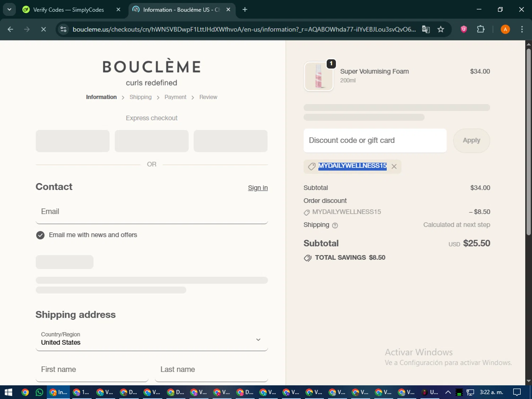This screenshot has height=399, width=532.
Task: Click the highlighted MYDAILYWELLNESS15 code text
Action: tap(352, 166)
